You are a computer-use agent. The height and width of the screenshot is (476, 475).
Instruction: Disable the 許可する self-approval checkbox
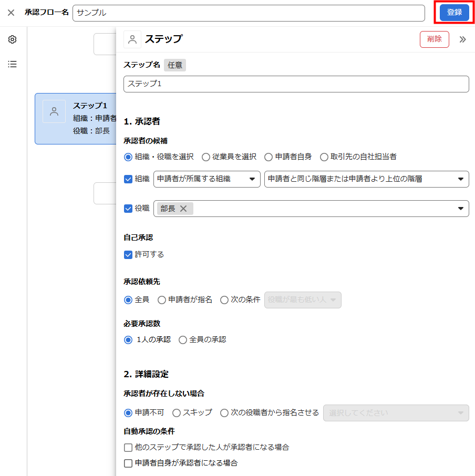point(128,254)
